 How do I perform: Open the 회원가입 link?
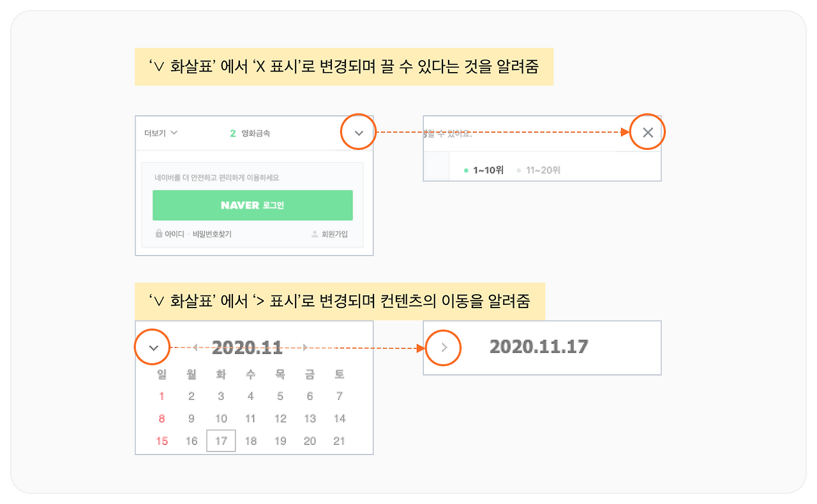tap(334, 234)
